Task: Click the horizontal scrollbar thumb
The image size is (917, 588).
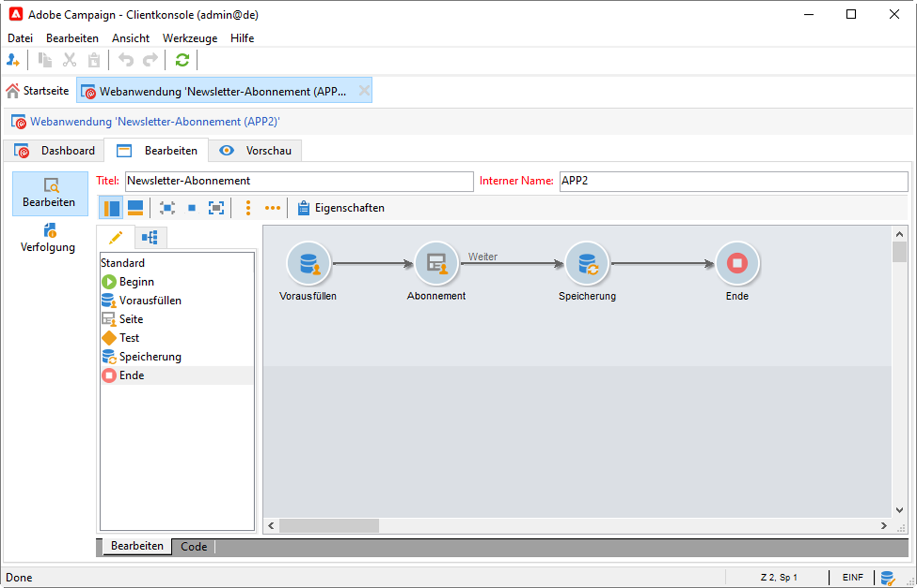Action: [329, 526]
